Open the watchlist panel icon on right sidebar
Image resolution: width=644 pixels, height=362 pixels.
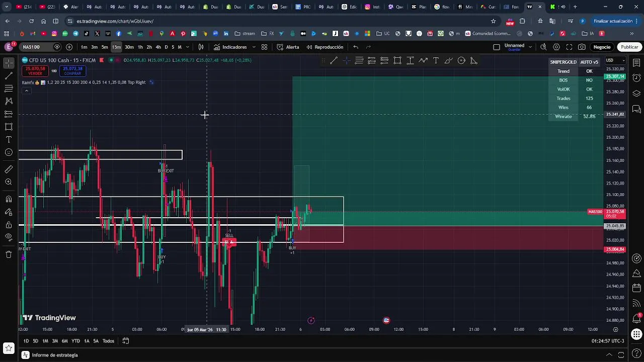(636, 63)
